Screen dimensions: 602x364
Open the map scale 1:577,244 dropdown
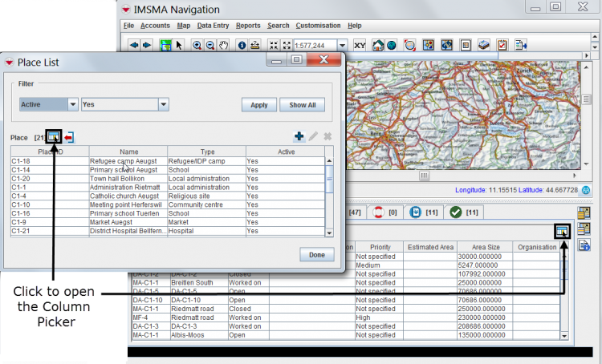point(342,46)
